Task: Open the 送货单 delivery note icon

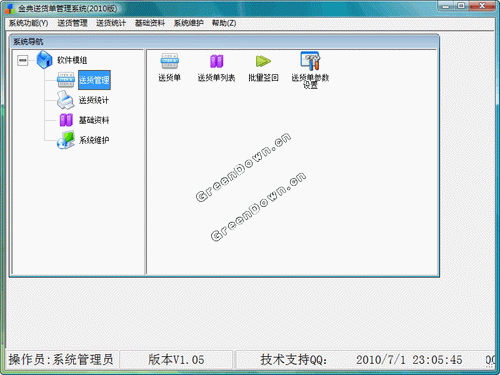Action: pyautogui.click(x=170, y=61)
